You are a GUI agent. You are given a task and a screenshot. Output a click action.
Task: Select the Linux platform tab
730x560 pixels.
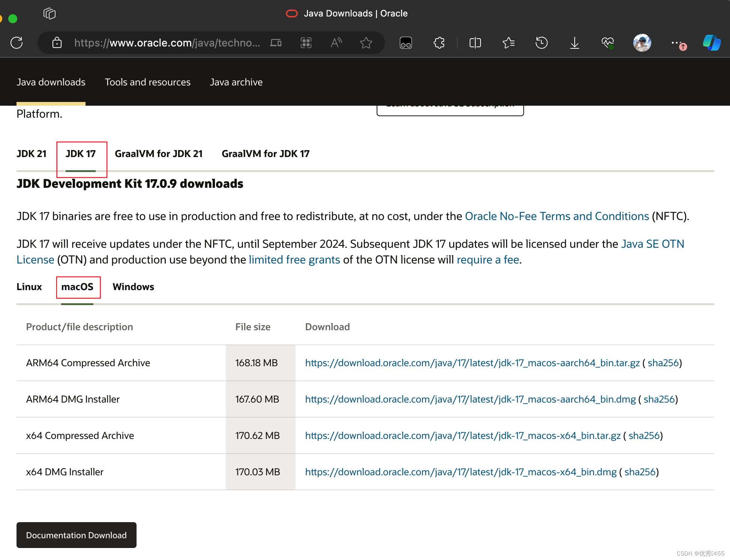tap(29, 287)
